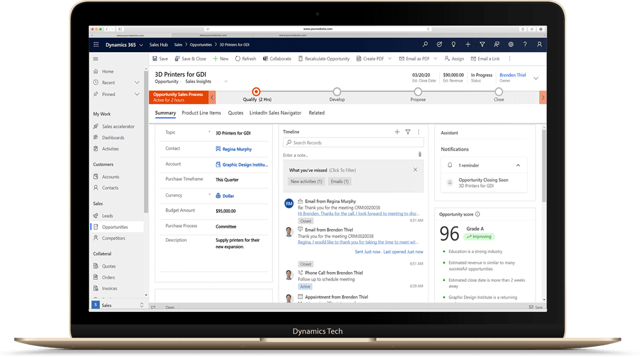The image size is (644, 357).
Task: Open the settings gear icon
Action: [511, 44]
